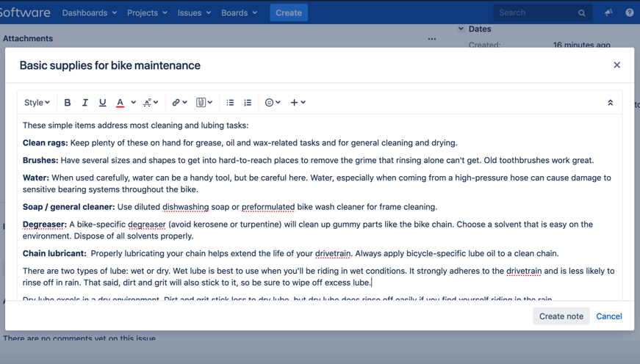This screenshot has width=640, height=364.
Task: Open the more formatting options dropdown
Action: click(x=151, y=103)
